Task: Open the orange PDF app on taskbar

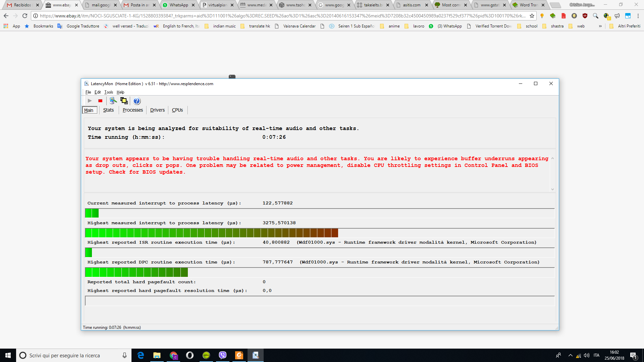Action: coord(239,355)
